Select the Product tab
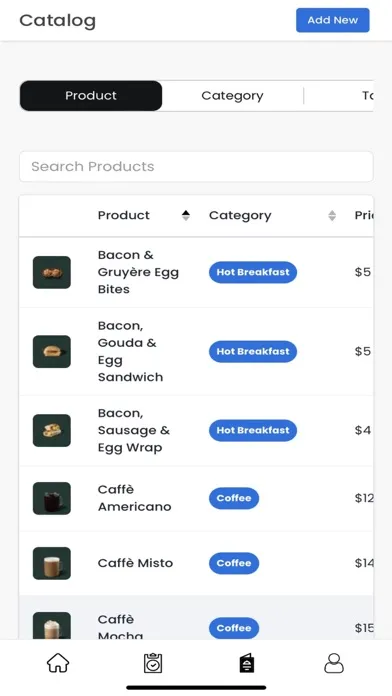 point(91,95)
